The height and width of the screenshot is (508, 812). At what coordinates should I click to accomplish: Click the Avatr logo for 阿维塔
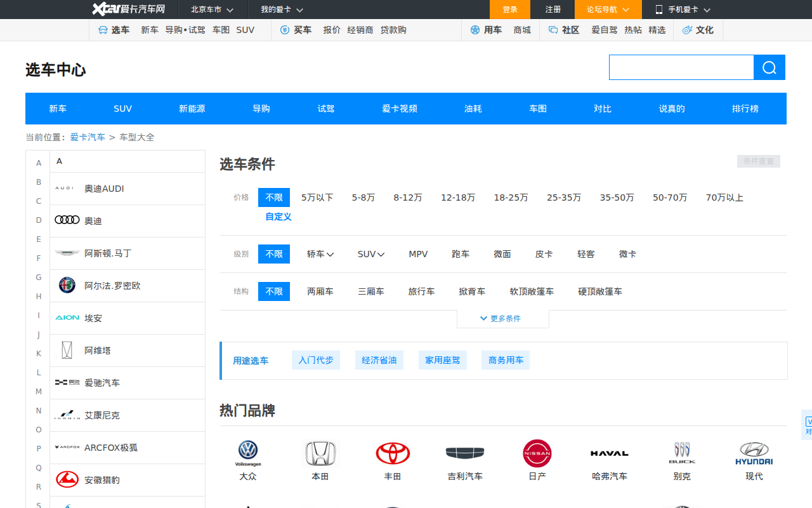tap(67, 350)
